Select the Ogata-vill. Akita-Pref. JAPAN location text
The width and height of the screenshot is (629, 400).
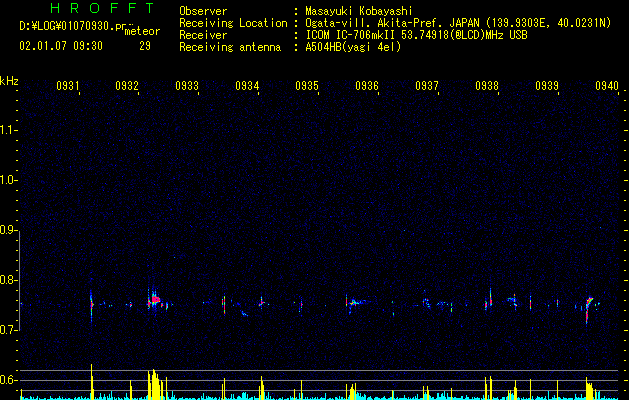click(458, 23)
